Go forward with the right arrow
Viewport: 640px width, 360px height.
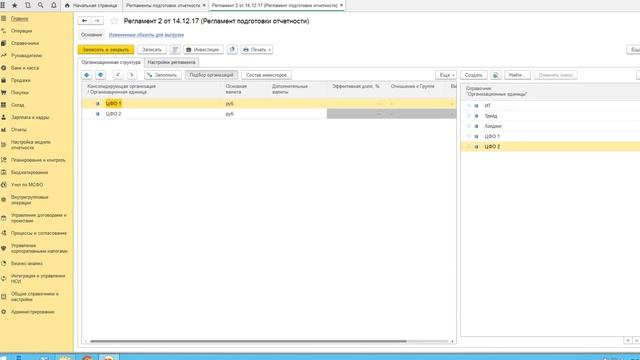(97, 20)
